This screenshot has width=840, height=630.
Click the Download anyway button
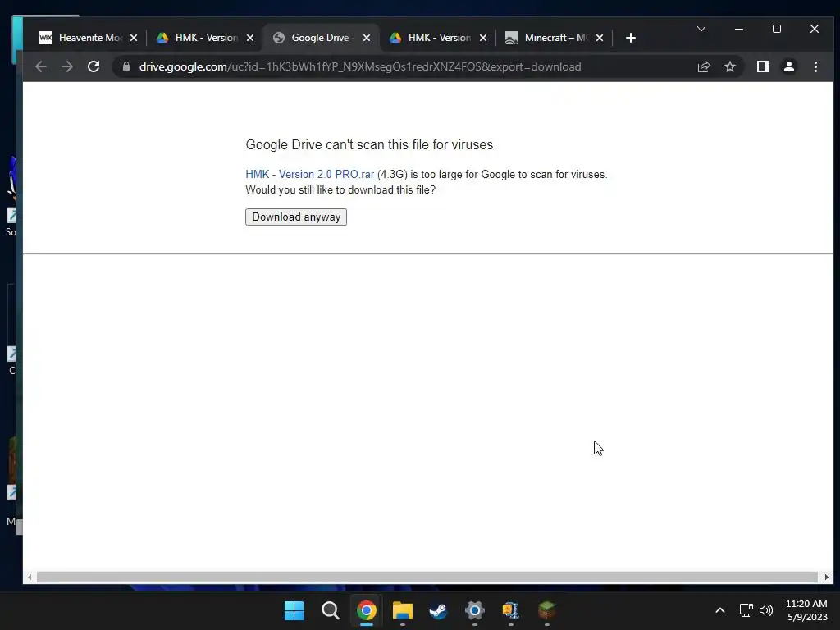click(x=295, y=217)
